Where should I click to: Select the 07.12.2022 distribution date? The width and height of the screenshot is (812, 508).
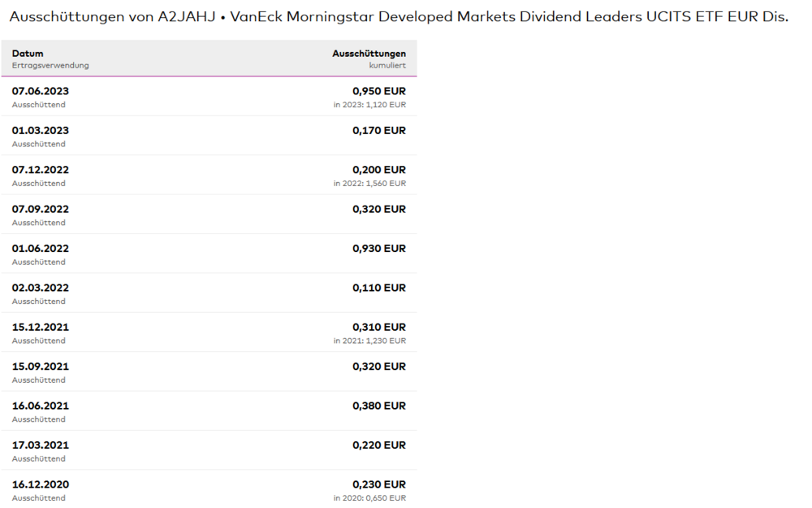point(41,170)
